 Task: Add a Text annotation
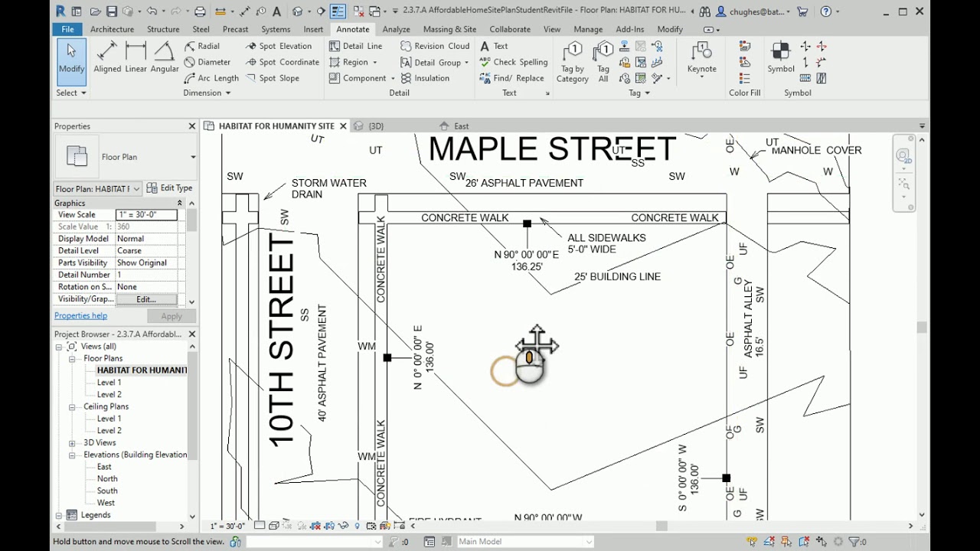(494, 46)
